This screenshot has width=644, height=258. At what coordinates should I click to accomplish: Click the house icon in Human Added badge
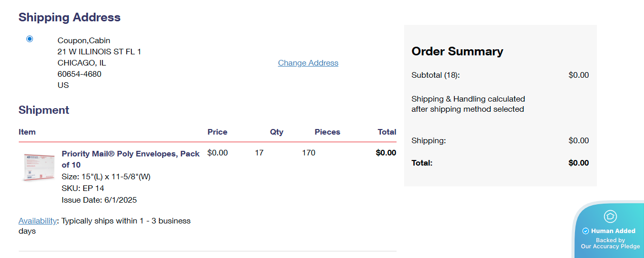coord(611,216)
